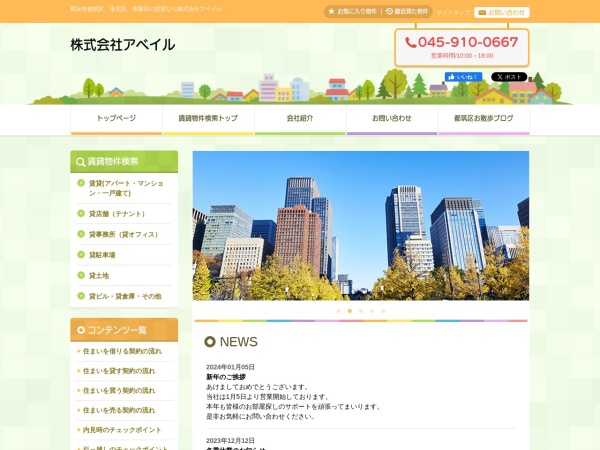The image size is (600, 450).
Task: Click the green bullet beside 貸土地
Action: [x=81, y=275]
